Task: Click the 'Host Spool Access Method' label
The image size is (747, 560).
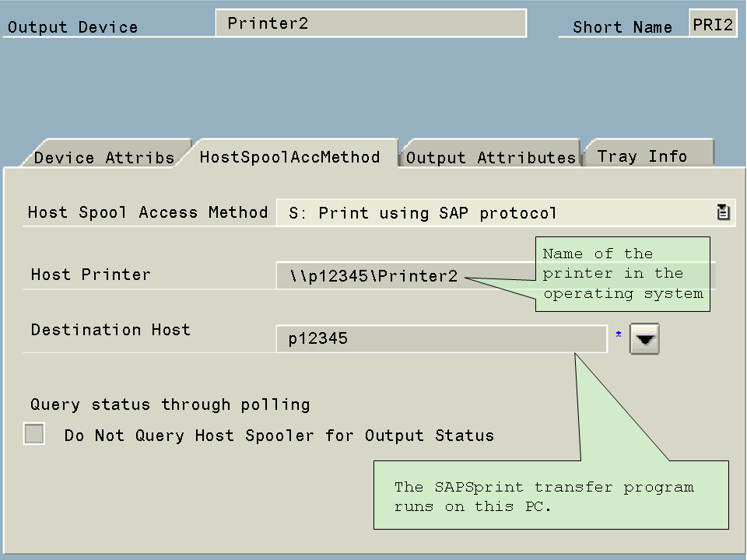Action: click(148, 212)
